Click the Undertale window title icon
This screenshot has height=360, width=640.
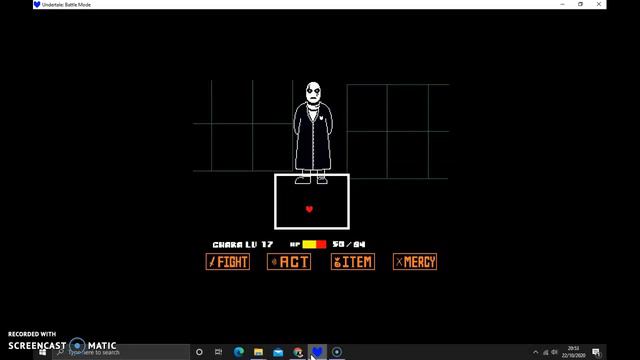pos(37,4)
